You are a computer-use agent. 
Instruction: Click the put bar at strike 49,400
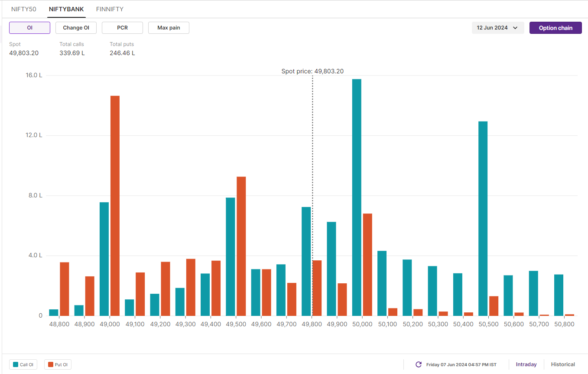click(216, 288)
